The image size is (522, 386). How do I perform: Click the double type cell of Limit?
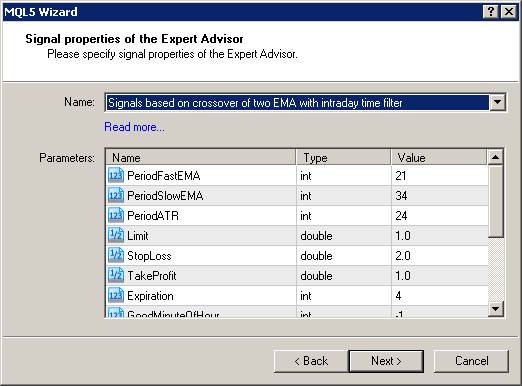pos(344,236)
